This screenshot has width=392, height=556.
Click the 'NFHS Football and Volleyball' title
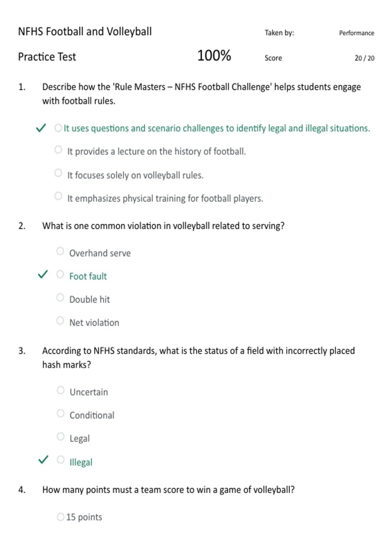[x=85, y=32]
